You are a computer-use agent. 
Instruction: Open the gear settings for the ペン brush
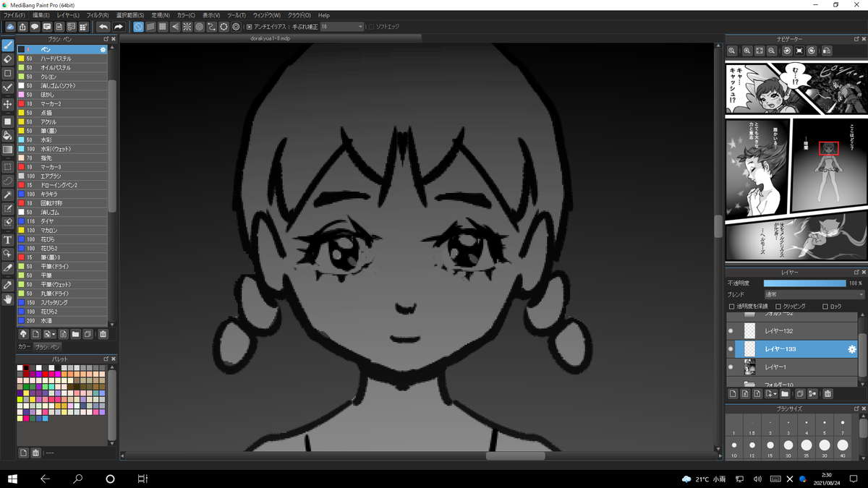pyautogui.click(x=103, y=50)
